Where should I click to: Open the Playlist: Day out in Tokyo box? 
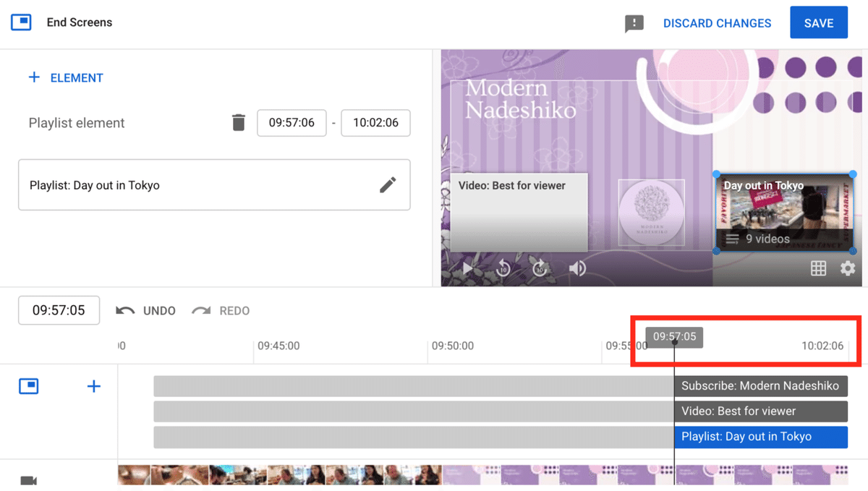point(214,185)
